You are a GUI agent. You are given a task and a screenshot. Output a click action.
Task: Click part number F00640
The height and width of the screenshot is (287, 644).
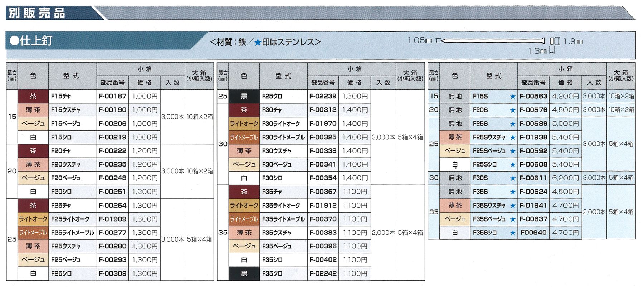(533, 233)
